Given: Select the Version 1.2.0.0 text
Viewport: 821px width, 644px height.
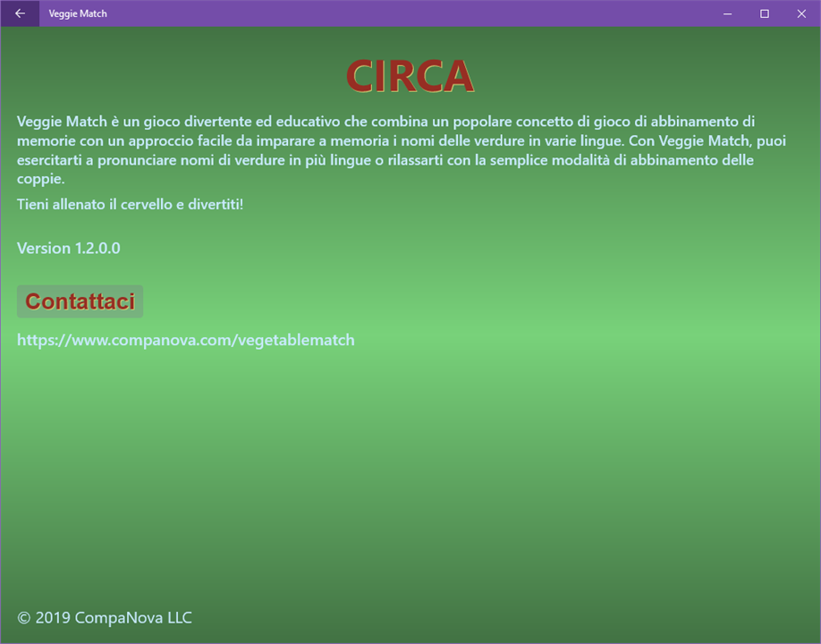Looking at the screenshot, I should [69, 248].
